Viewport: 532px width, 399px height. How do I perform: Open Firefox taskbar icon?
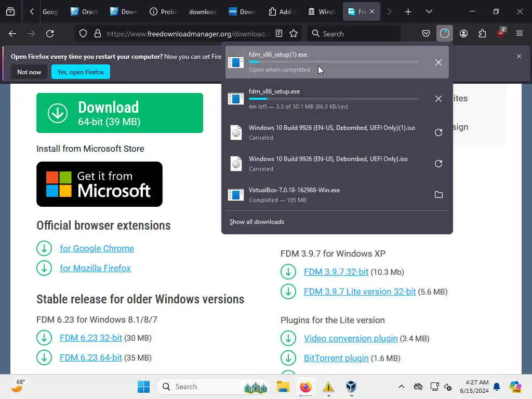pos(305,387)
